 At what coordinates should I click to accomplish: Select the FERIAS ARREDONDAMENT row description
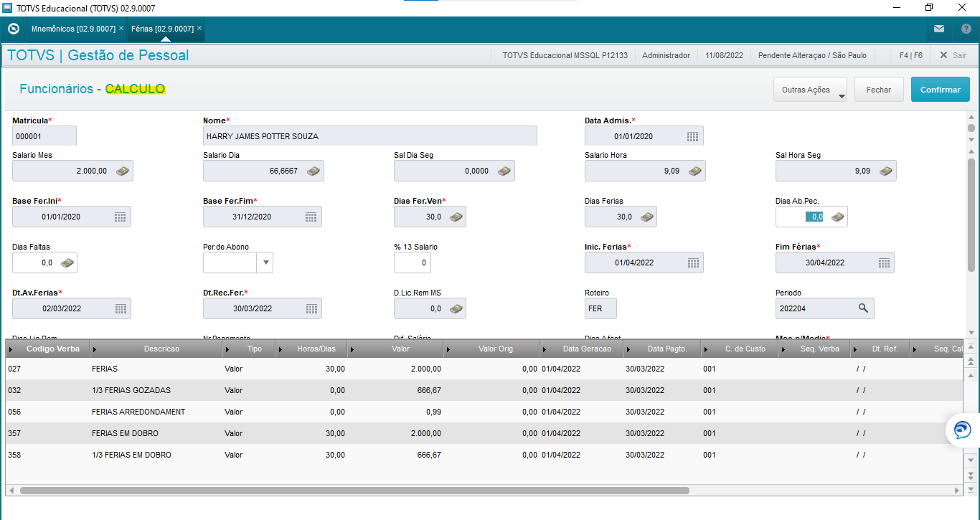[x=138, y=412]
